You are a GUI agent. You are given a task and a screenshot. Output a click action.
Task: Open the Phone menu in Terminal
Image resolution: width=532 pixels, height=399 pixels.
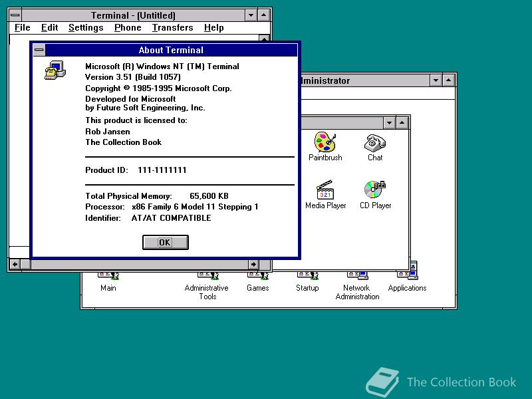128,27
